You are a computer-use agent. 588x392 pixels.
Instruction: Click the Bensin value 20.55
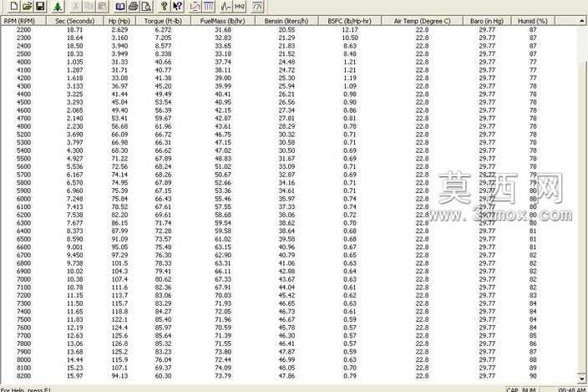pos(286,29)
